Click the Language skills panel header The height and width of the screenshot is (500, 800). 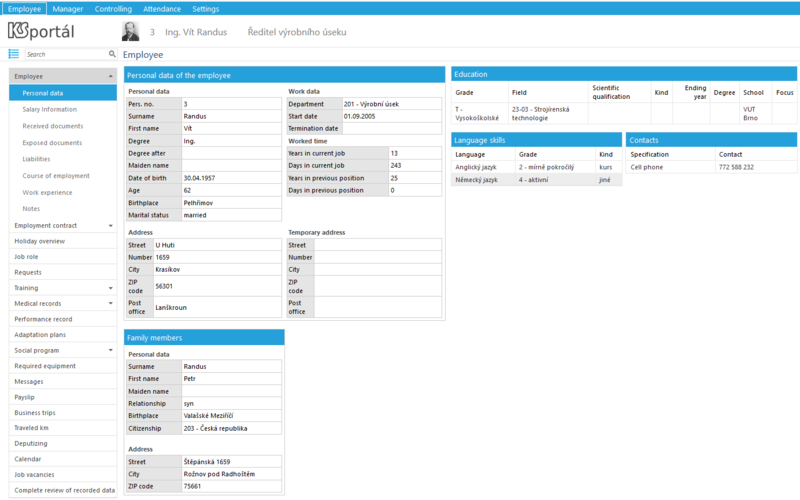point(537,140)
